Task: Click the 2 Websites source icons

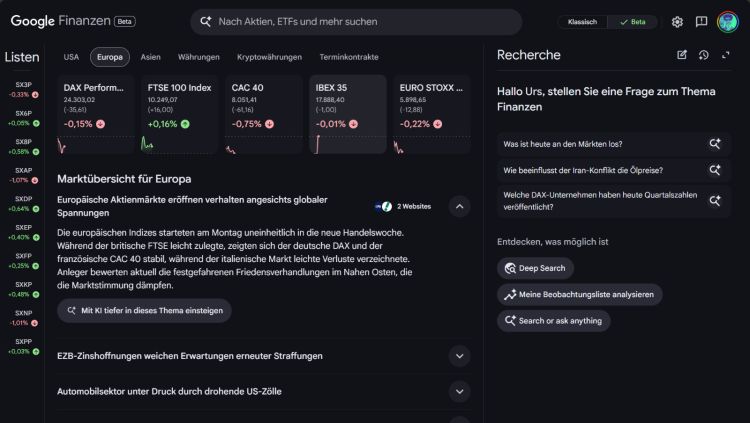Action: click(384, 207)
